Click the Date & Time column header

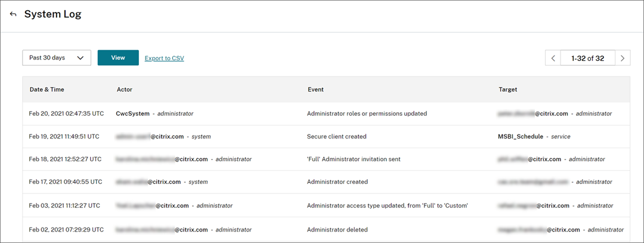pyautogui.click(x=47, y=90)
